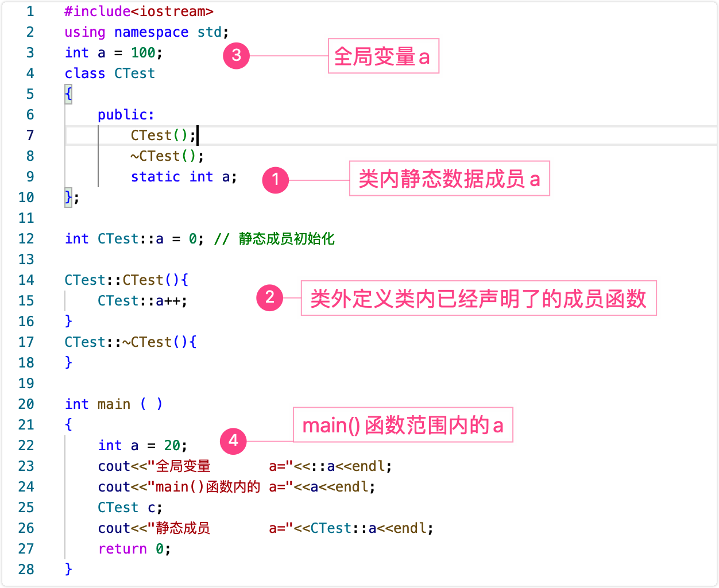Click the 'CTest c;' declaration in main

pyautogui.click(x=130, y=508)
